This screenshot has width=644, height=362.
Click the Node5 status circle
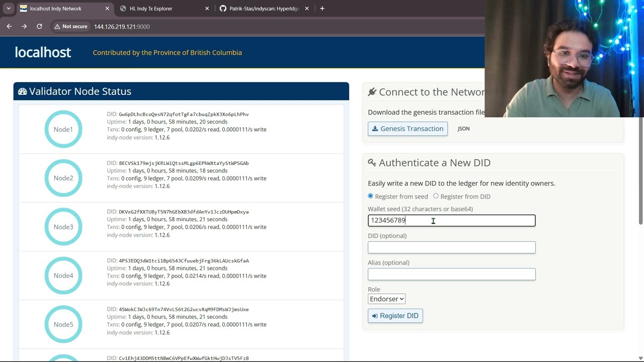click(63, 324)
